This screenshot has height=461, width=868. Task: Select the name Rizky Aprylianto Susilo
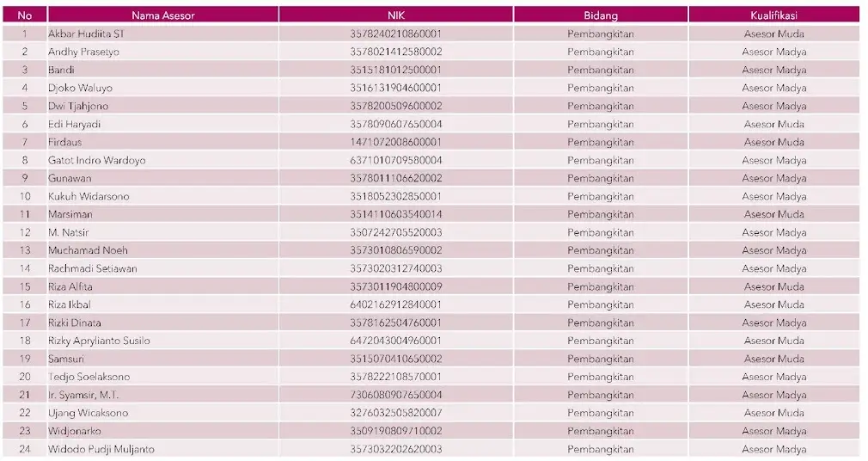click(x=99, y=341)
